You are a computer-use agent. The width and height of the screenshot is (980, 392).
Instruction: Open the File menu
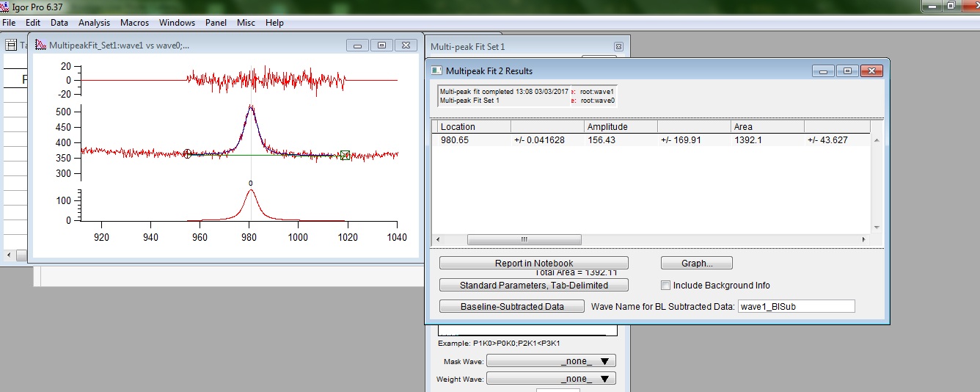click(x=9, y=23)
